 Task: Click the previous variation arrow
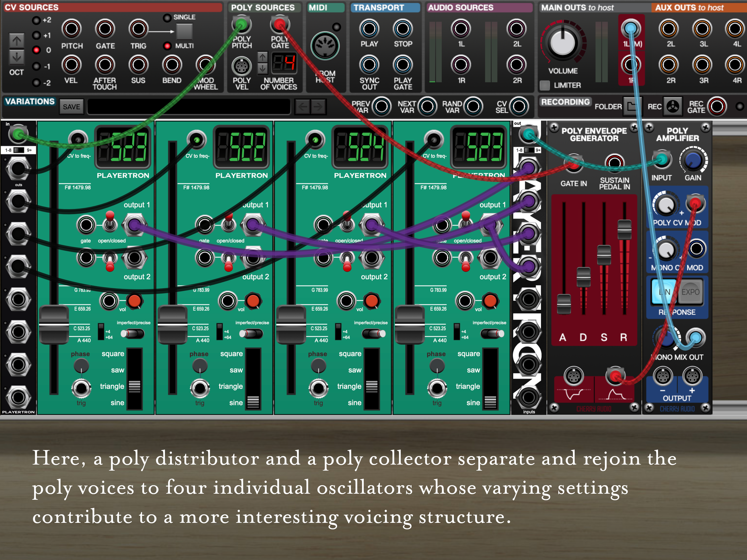(x=303, y=107)
